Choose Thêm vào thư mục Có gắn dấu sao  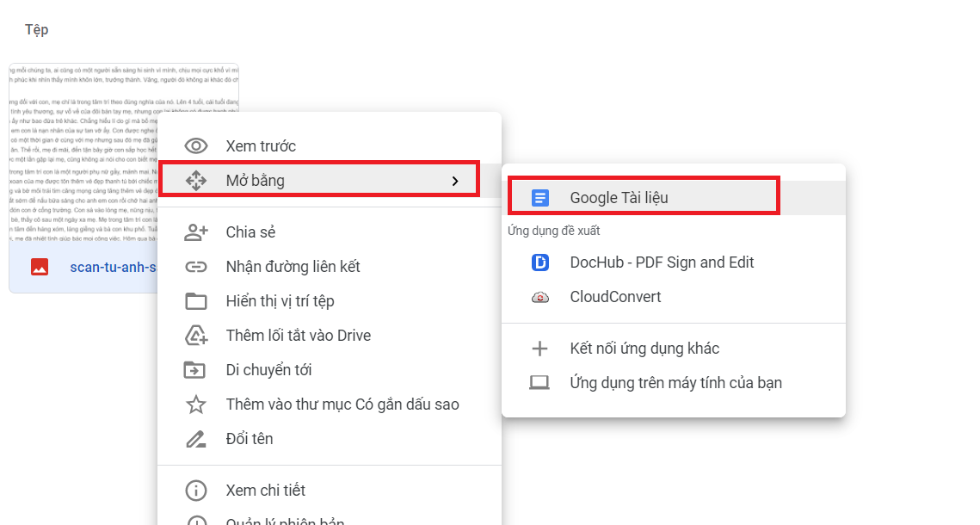(x=330, y=405)
